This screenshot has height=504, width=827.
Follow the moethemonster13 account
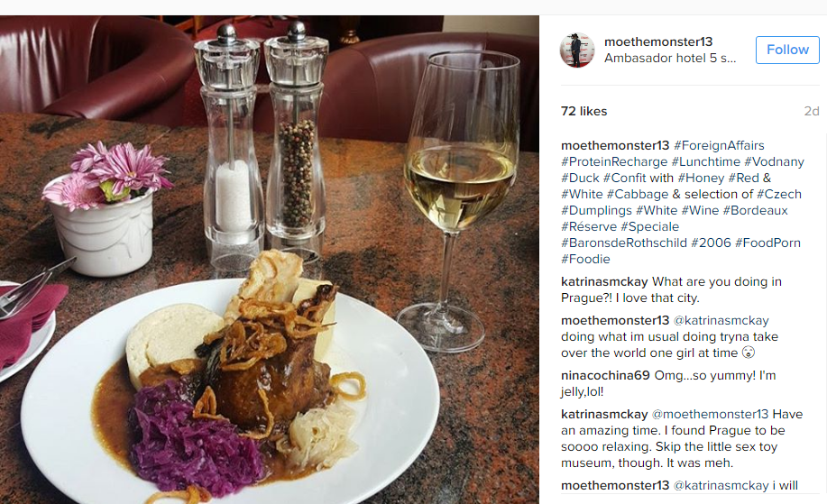tap(787, 50)
